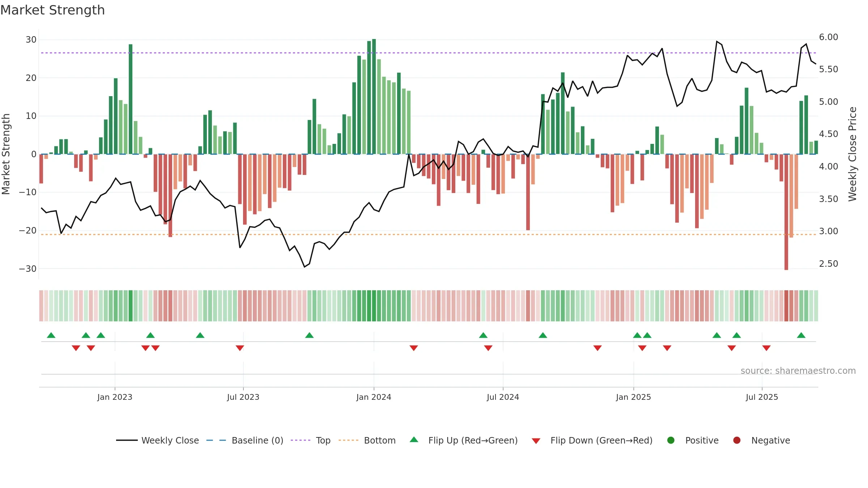Click the purple dotted Top threshold line
Screen dimensions: 868x488
(429, 53)
